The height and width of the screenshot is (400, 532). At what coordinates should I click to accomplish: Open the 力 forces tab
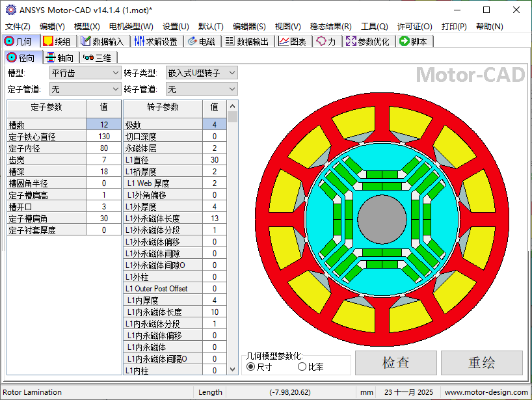pos(326,42)
